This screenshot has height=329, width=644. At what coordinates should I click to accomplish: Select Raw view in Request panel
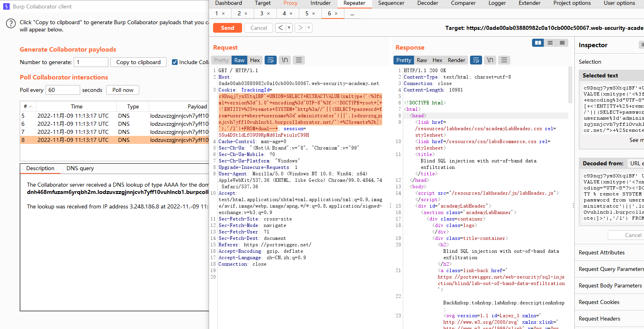pyautogui.click(x=239, y=60)
